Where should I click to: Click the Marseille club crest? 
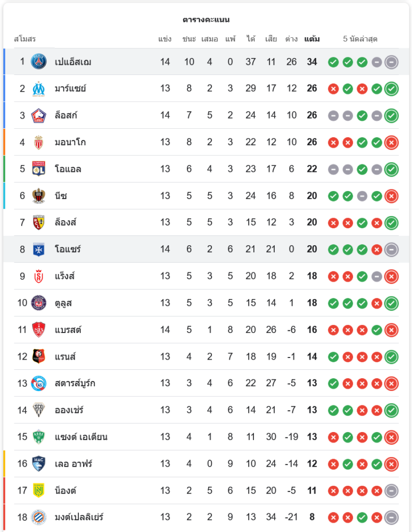pyautogui.click(x=38, y=88)
